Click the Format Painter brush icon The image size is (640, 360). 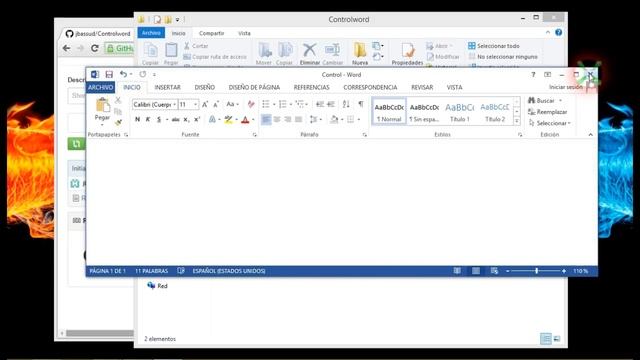pyautogui.click(x=118, y=122)
